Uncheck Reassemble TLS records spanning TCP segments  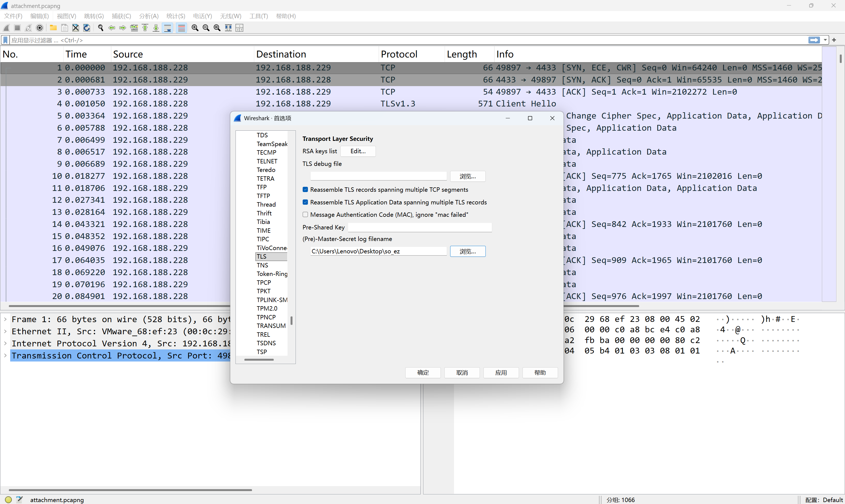click(x=305, y=190)
